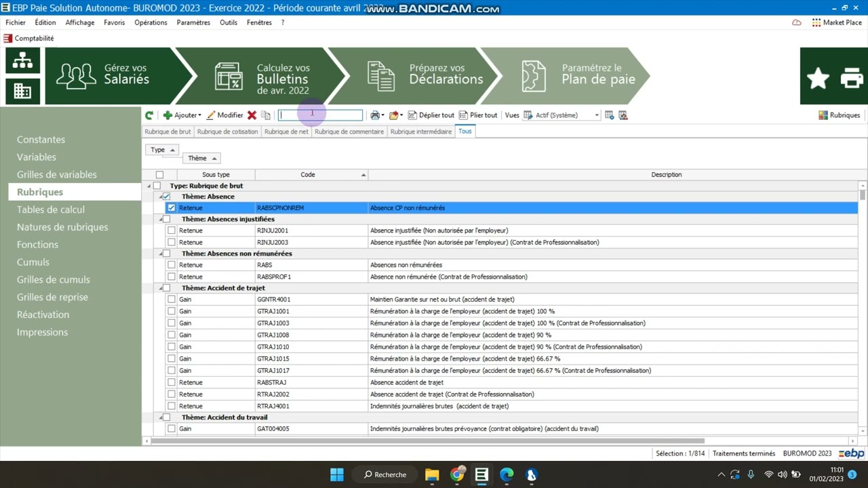This screenshot has width=868, height=488.
Task: Click the duplicate rubrique icon
Action: coord(266,115)
